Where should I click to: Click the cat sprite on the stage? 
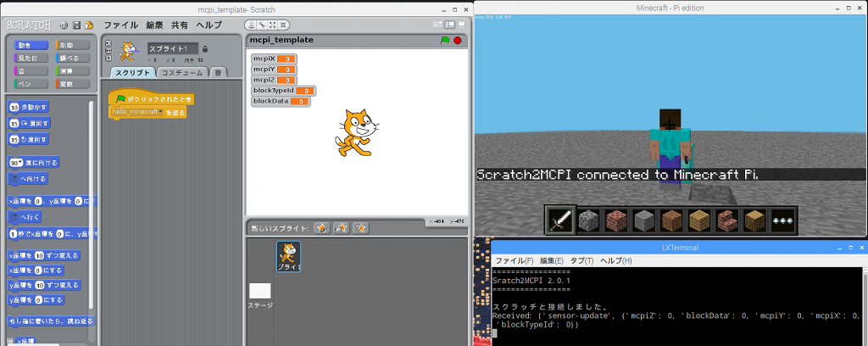click(x=357, y=132)
